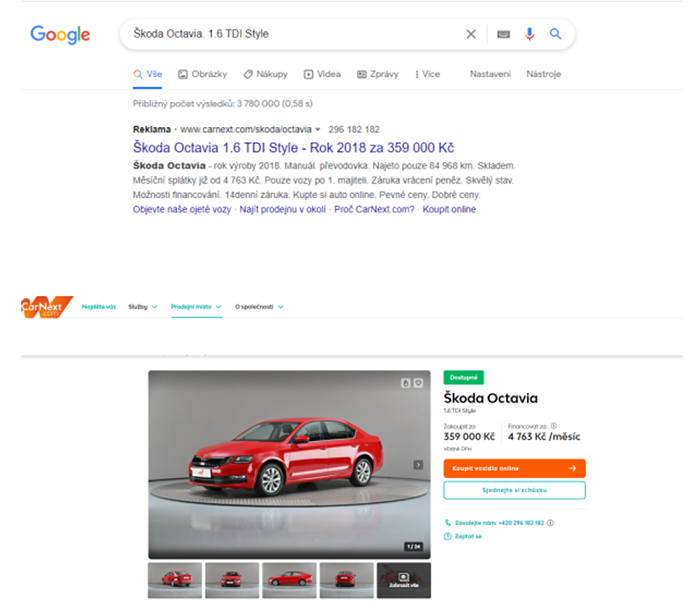Expand the Služby dropdown menu
Viewport: 700px width, 612px height.
(143, 307)
